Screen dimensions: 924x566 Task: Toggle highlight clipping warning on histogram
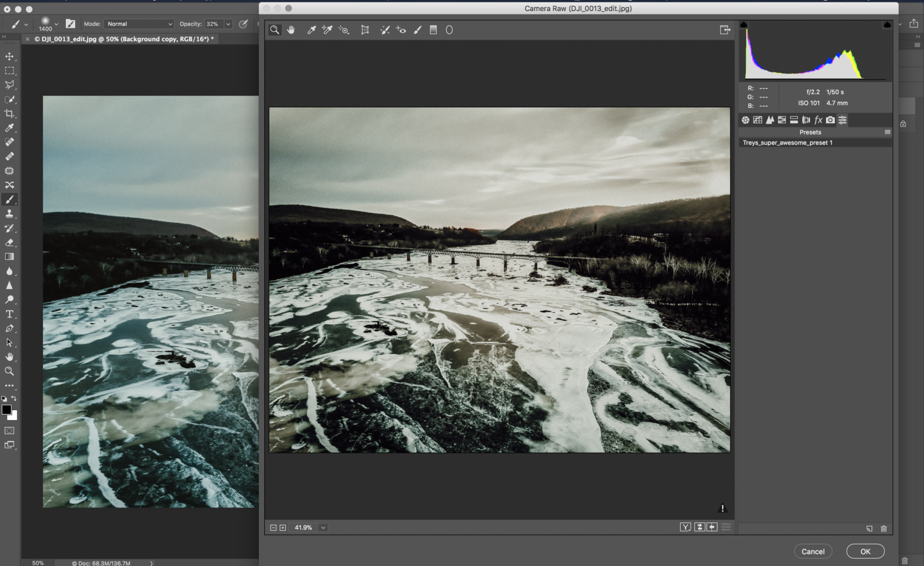[x=887, y=23]
